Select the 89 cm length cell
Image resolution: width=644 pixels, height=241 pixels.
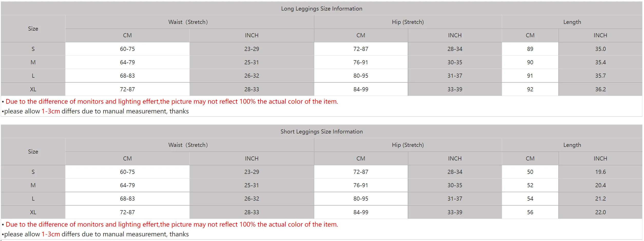530,49
